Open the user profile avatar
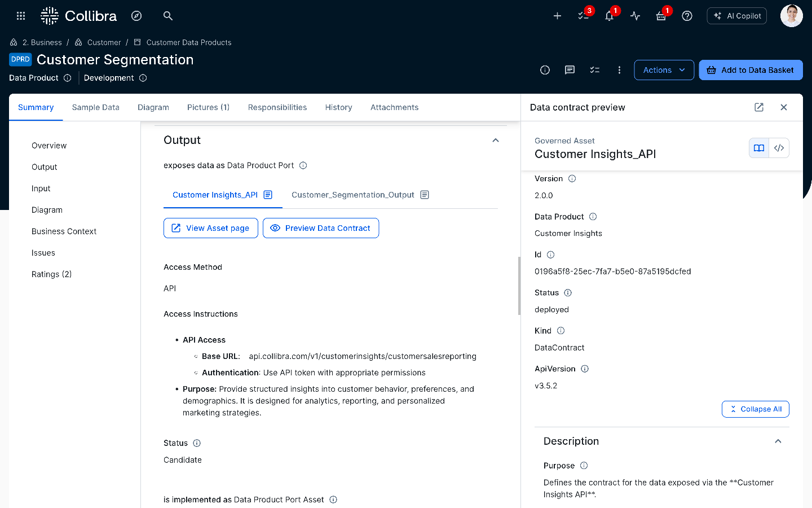Image resolution: width=812 pixels, height=508 pixels. (x=792, y=16)
